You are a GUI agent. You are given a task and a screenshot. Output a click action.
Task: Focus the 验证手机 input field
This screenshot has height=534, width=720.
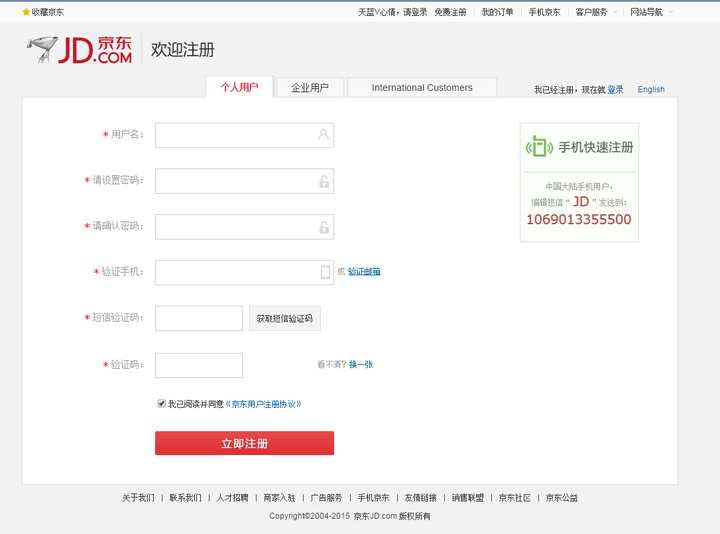tap(244, 273)
